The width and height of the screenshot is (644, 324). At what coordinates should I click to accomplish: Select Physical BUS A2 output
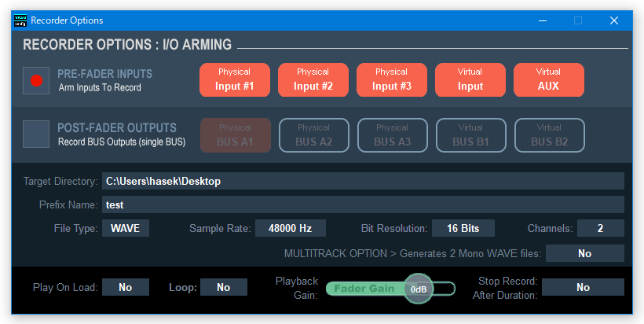click(x=314, y=135)
